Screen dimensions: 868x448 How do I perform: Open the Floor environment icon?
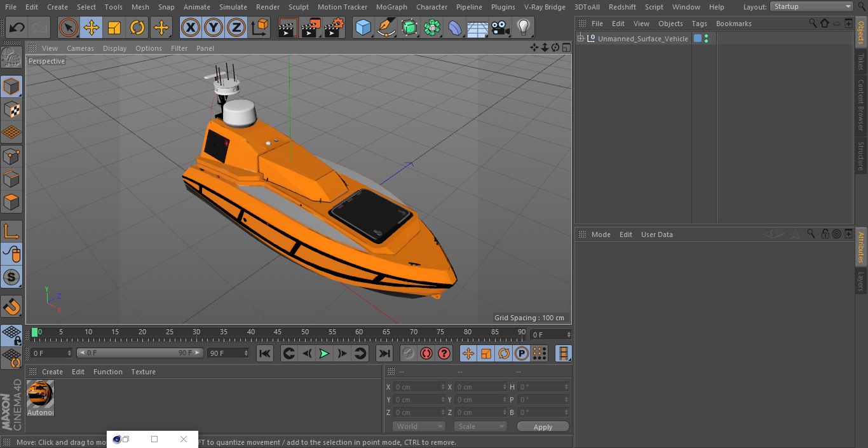coord(478,27)
